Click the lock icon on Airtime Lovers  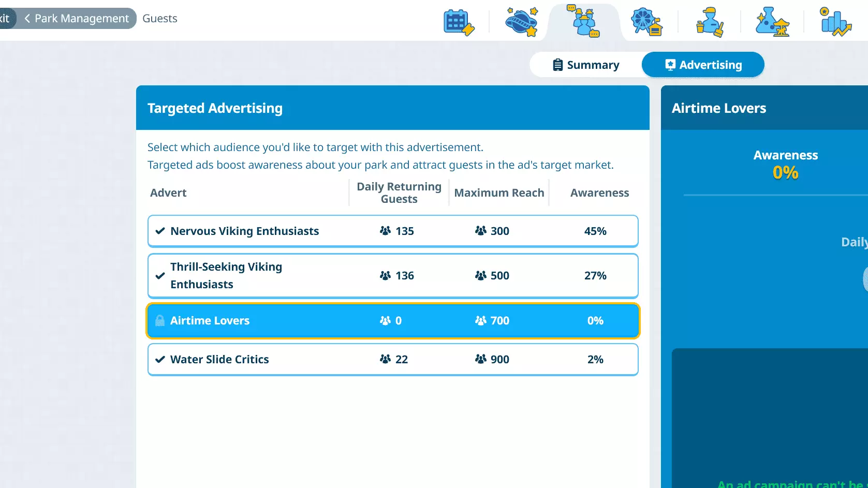pyautogui.click(x=160, y=321)
